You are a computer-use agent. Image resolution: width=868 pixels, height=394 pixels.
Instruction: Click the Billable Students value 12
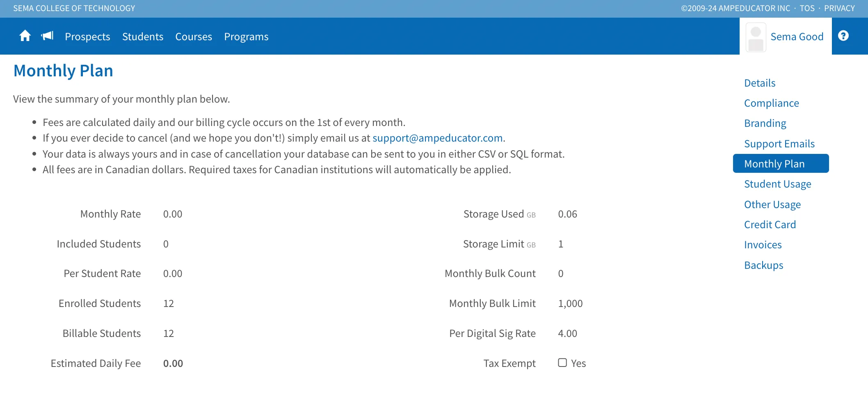click(169, 333)
